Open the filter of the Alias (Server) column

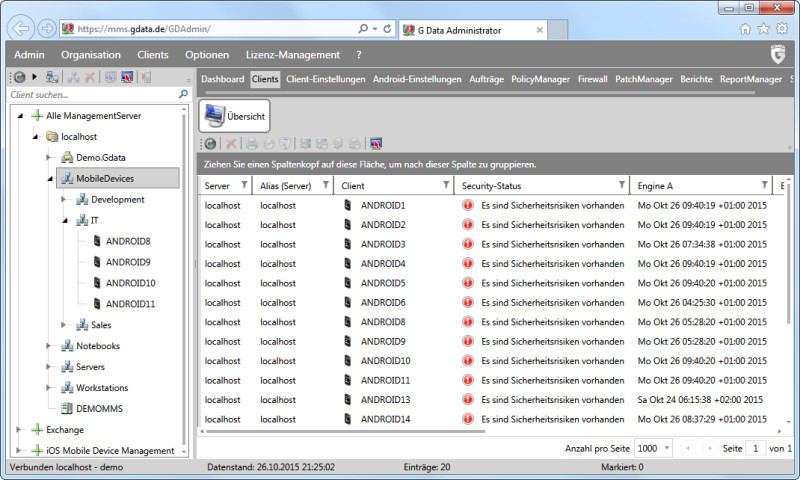coord(326,185)
